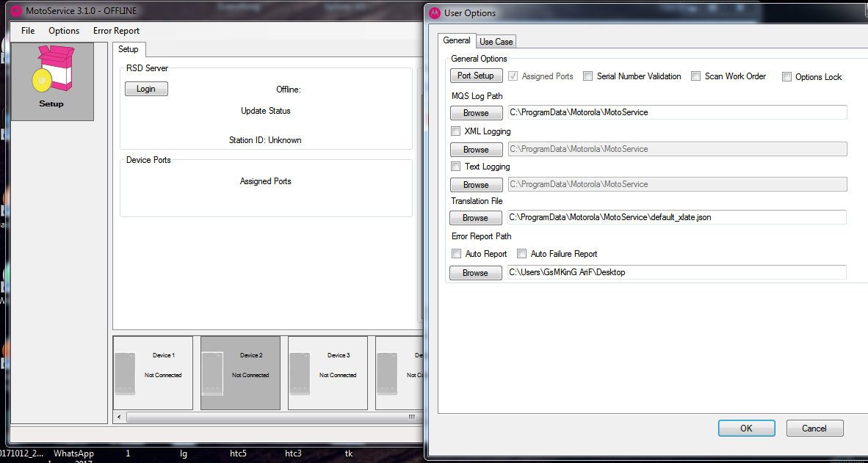Open the Error Report menu
The image size is (868, 463).
pos(116,31)
